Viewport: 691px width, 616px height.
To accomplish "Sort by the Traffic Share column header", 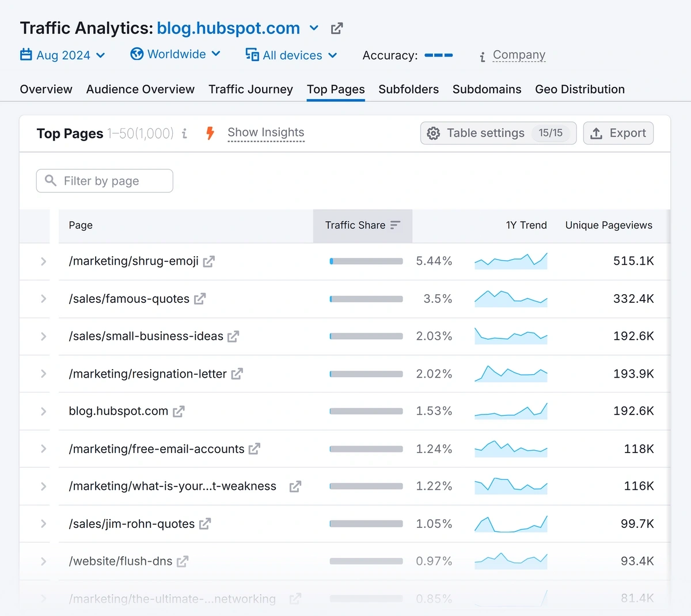I will (x=362, y=225).
